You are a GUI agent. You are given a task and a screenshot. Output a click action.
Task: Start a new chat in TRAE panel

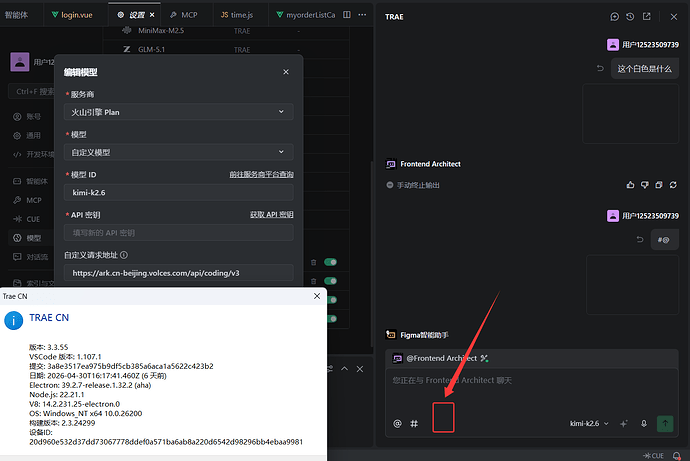615,17
